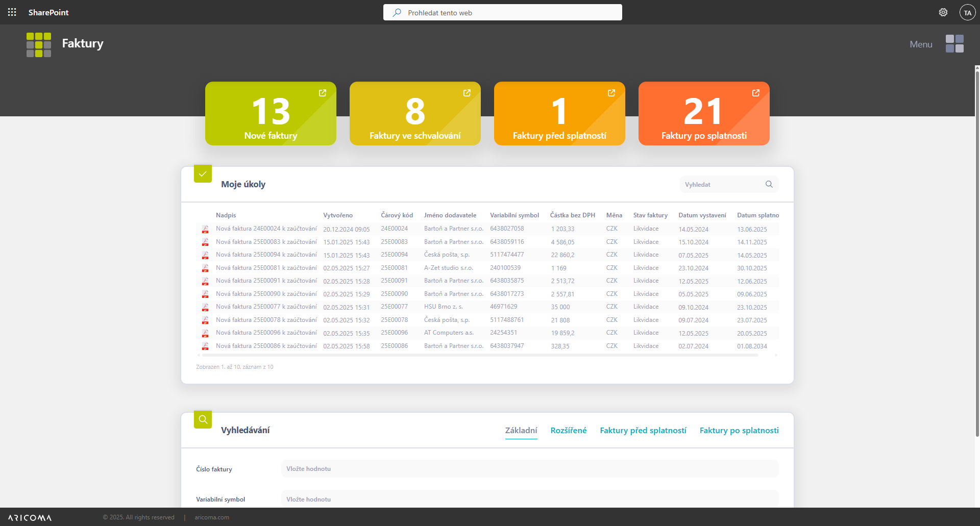Open the Faktury před splatností tile

click(x=559, y=114)
